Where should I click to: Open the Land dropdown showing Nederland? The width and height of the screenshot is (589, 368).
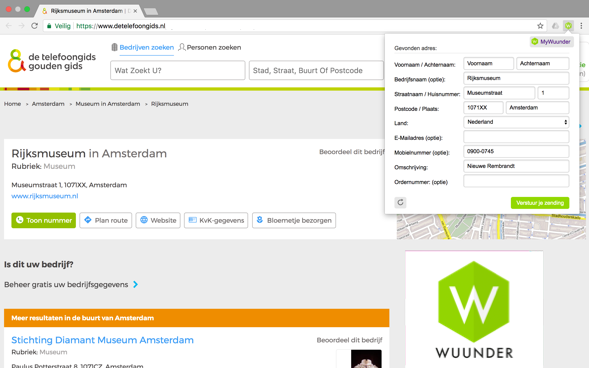[516, 122]
